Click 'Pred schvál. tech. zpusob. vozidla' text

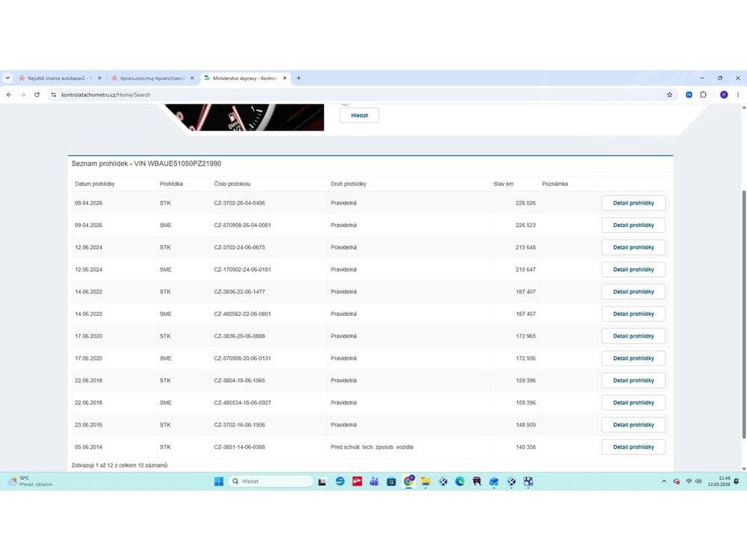pyautogui.click(x=372, y=447)
